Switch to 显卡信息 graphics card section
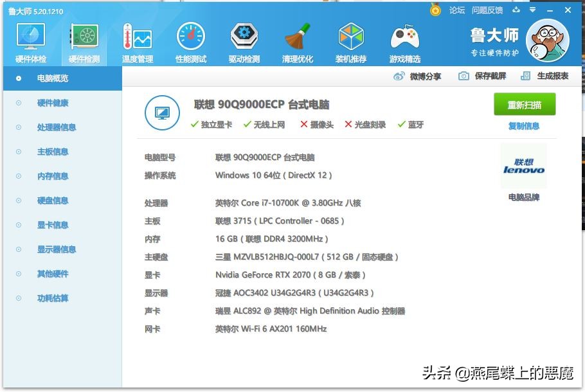The height and width of the screenshot is (392, 585). click(x=55, y=225)
